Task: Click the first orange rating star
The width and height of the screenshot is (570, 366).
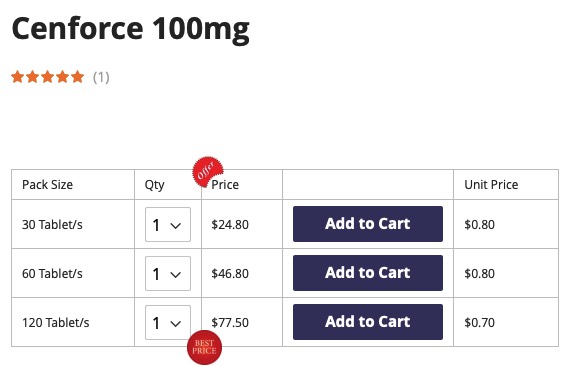Action: (17, 77)
